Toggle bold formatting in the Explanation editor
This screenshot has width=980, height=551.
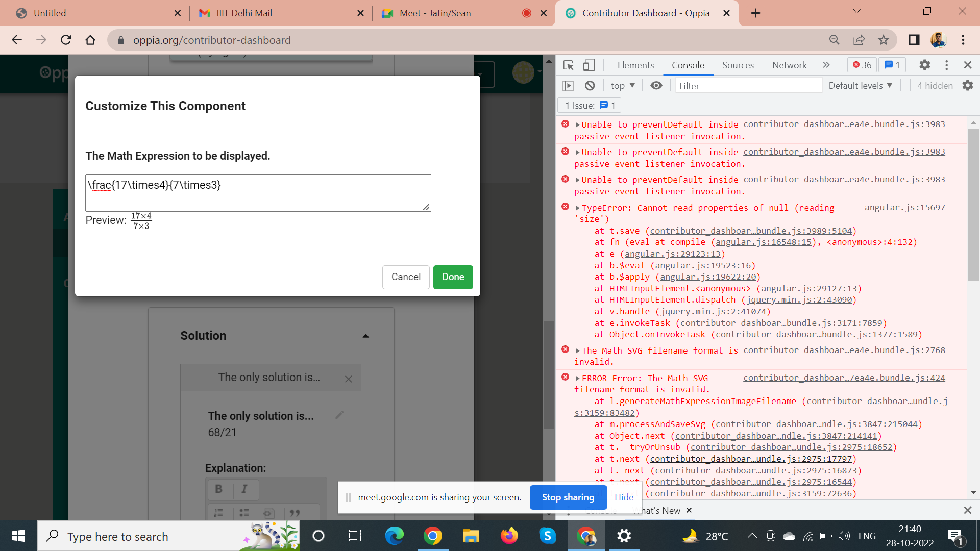219,489
